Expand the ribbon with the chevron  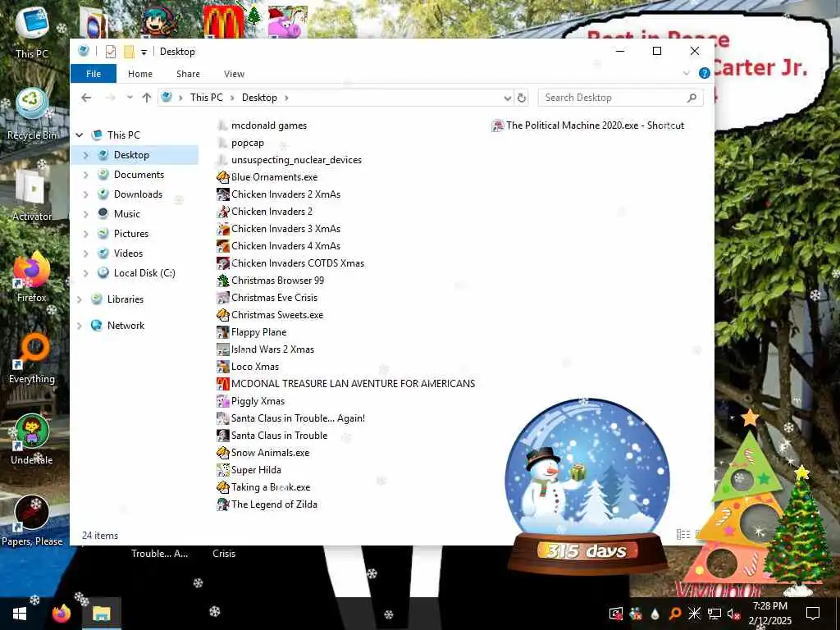click(687, 73)
